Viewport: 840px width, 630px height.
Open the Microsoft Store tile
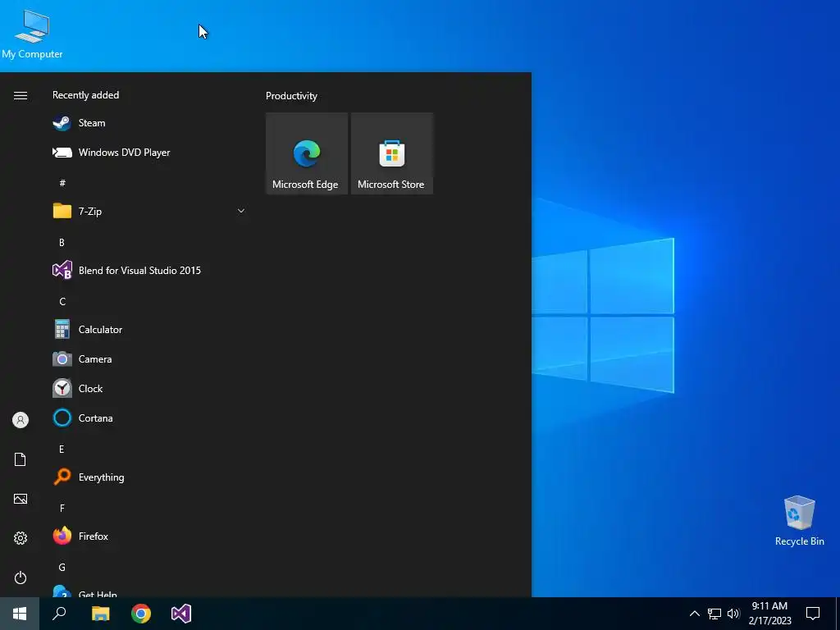[x=391, y=153]
